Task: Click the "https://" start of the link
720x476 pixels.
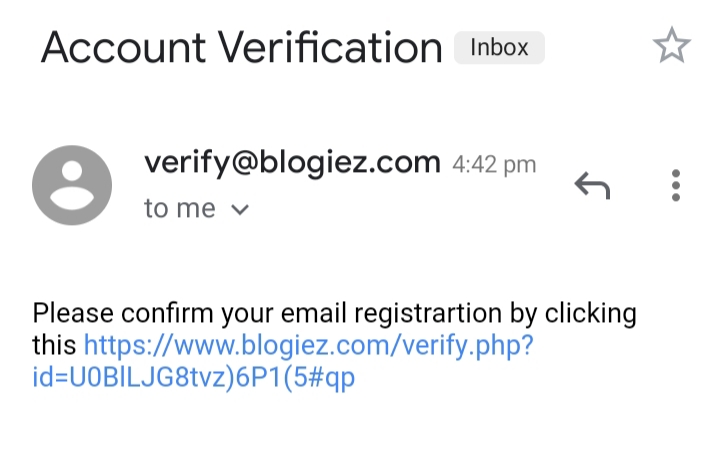Action: 129,345
